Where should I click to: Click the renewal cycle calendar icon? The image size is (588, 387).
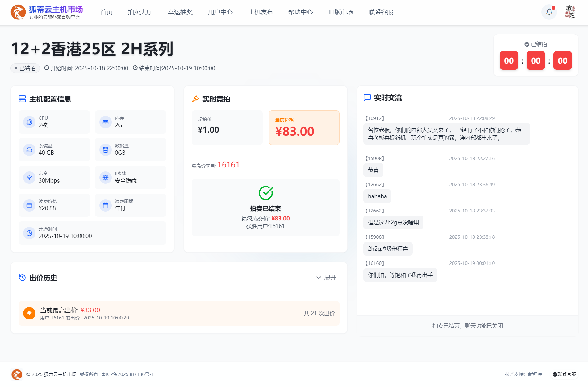click(106, 205)
